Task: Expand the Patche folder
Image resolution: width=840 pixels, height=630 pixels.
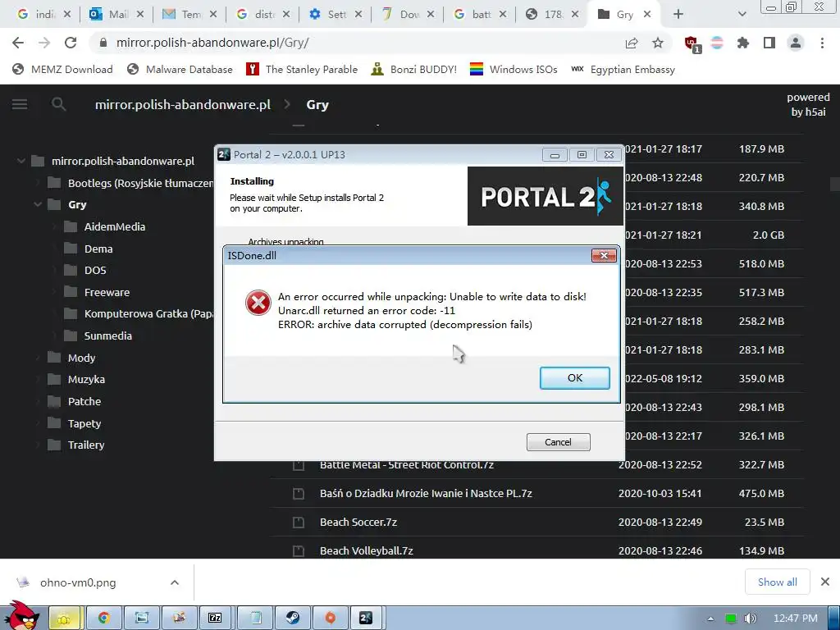Action: point(38,401)
